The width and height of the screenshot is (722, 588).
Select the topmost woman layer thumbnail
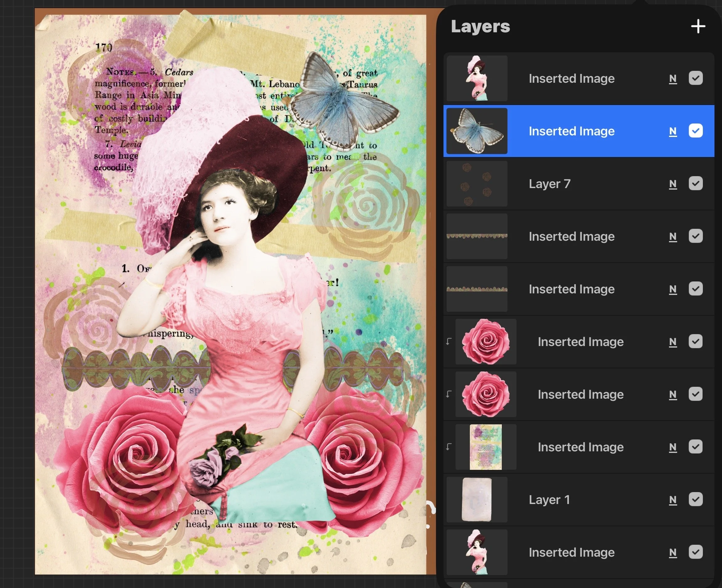click(x=477, y=78)
